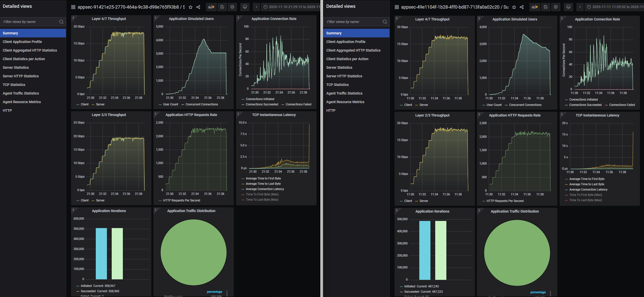Click share icon for appsec-49e1104f dashboard

coord(522,7)
